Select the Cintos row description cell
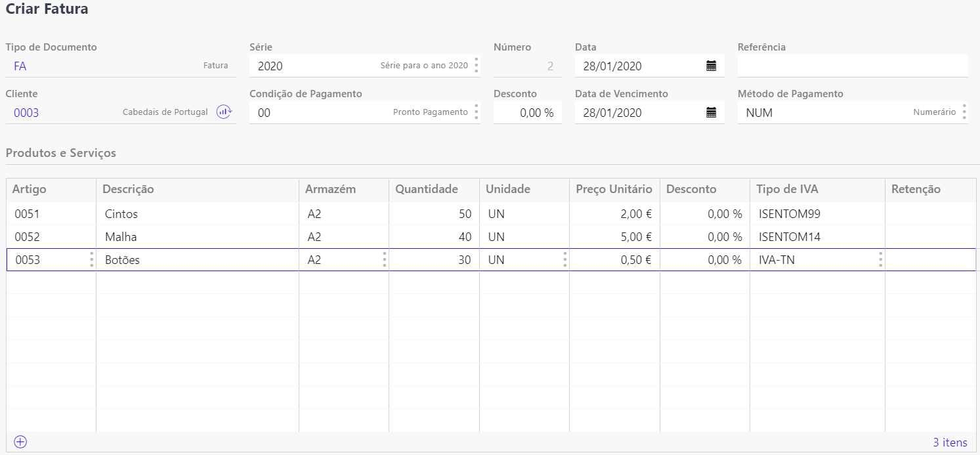The image size is (980, 455). [x=197, y=214]
